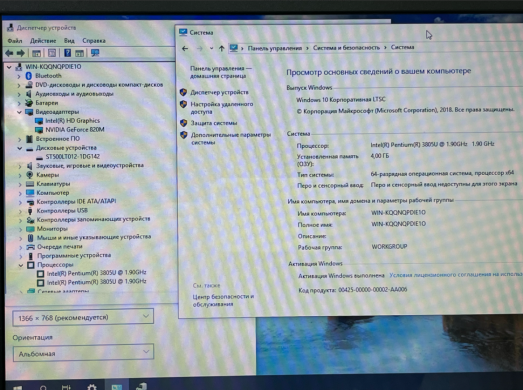523x390 pixels.
Task: Collapse the Дисковые устройства tree node
Action: [x=20, y=148]
